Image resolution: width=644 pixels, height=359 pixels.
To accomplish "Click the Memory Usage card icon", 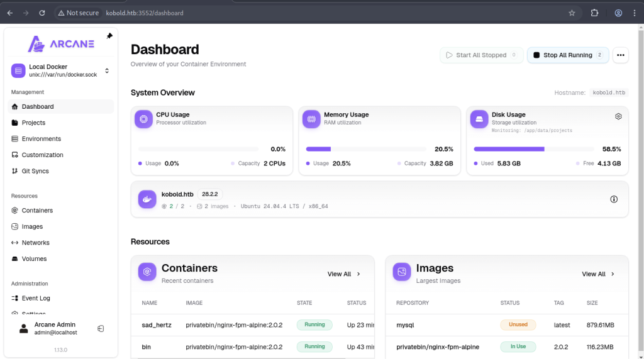I will click(311, 119).
